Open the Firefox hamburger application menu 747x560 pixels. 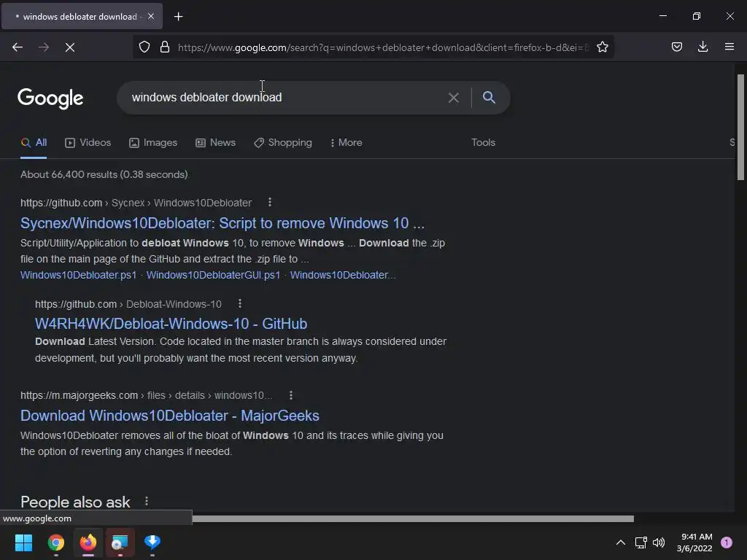coord(729,47)
